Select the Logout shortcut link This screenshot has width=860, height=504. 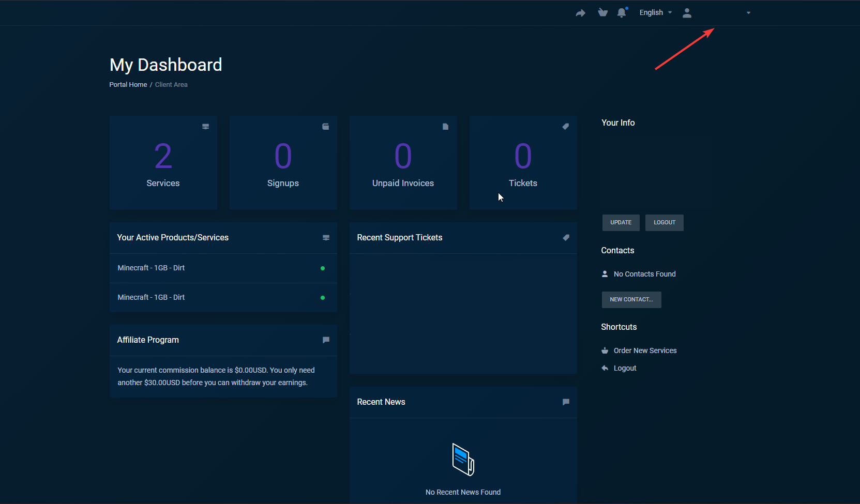pyautogui.click(x=625, y=368)
